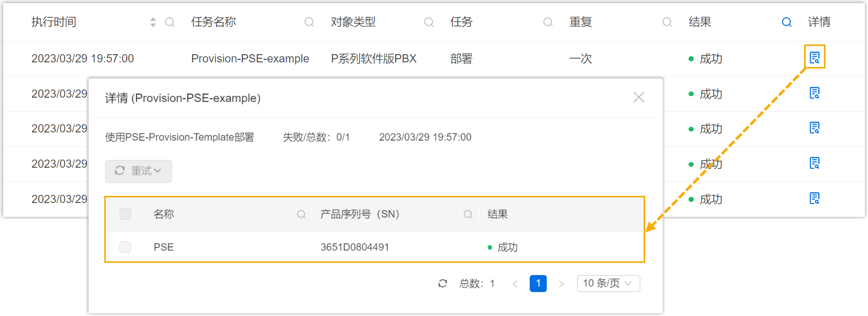This screenshot has height=316, width=868.
Task: Click search icon in 任务 column header
Action: (548, 22)
